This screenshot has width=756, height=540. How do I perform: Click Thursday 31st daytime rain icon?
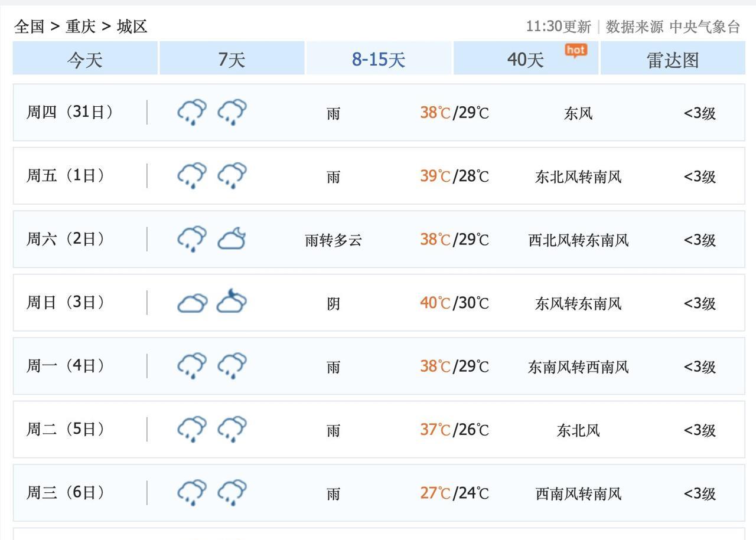(192, 112)
